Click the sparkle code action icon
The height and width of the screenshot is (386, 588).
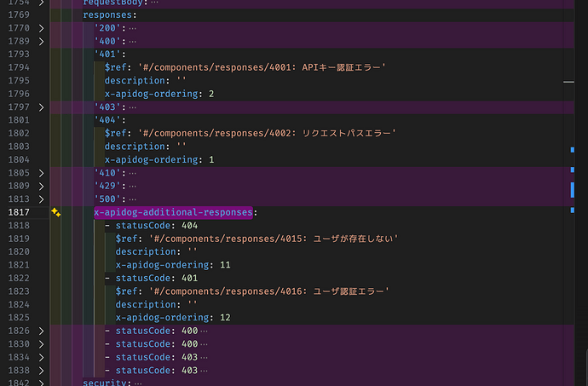tap(55, 212)
